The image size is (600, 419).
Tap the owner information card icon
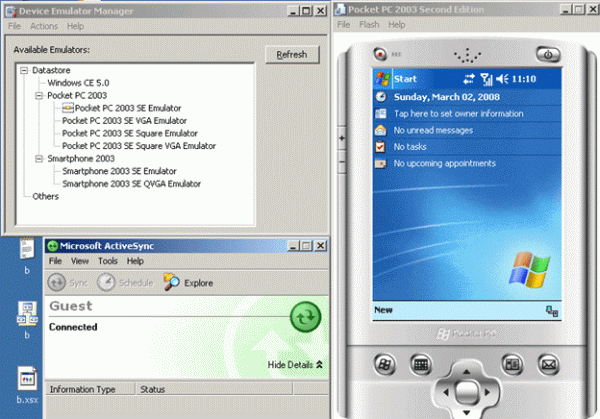380,114
